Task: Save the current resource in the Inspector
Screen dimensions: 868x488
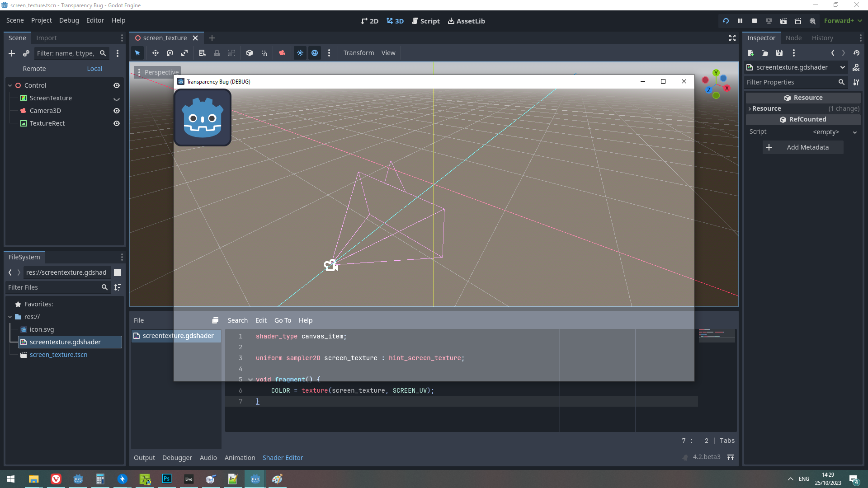Action: click(x=779, y=53)
